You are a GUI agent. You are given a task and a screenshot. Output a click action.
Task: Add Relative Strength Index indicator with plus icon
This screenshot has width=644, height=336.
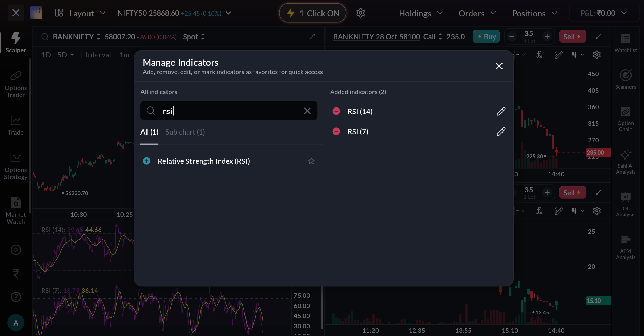tap(147, 161)
